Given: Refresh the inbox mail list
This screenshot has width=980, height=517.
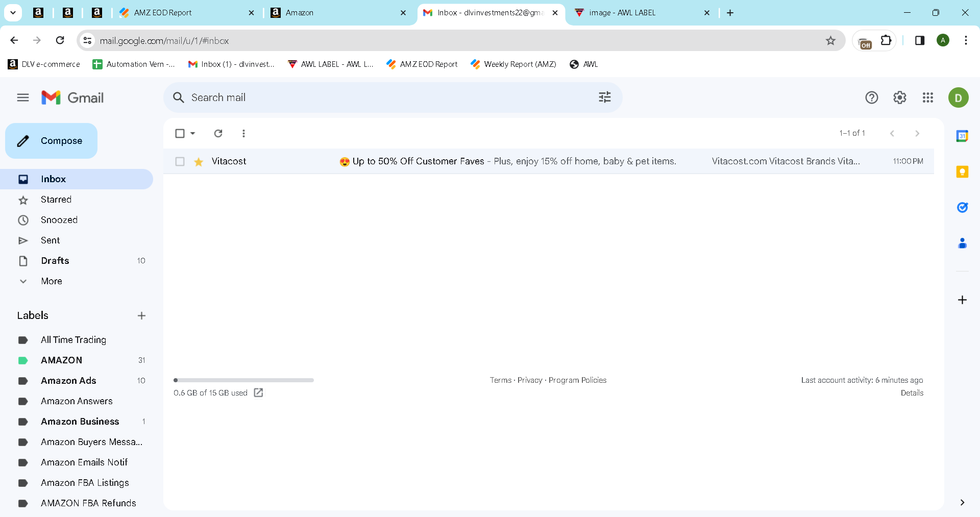Looking at the screenshot, I should click(218, 133).
